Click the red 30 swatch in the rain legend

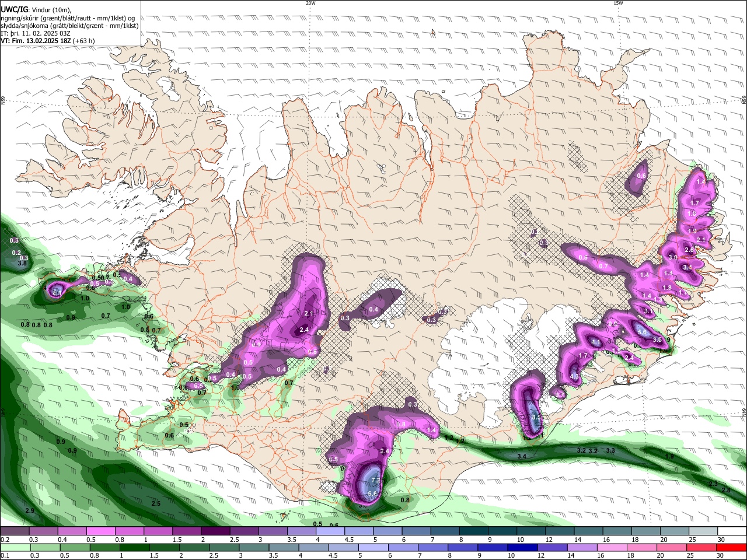pos(732,547)
